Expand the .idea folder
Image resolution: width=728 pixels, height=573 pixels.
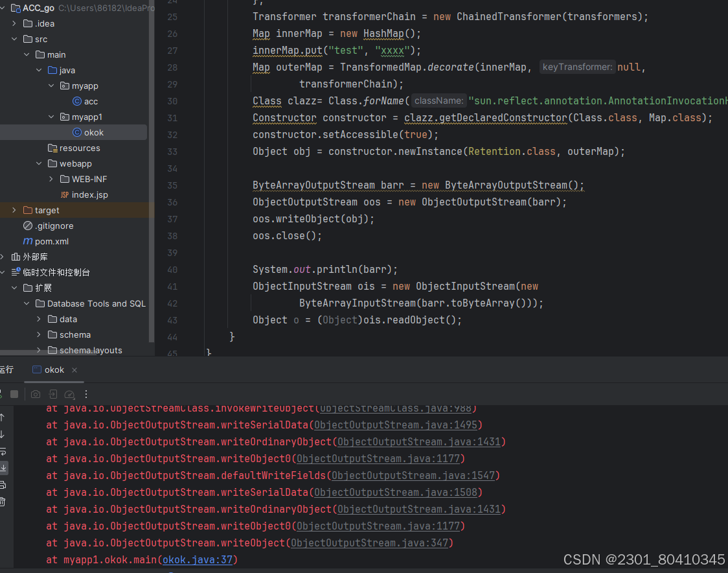tap(14, 23)
